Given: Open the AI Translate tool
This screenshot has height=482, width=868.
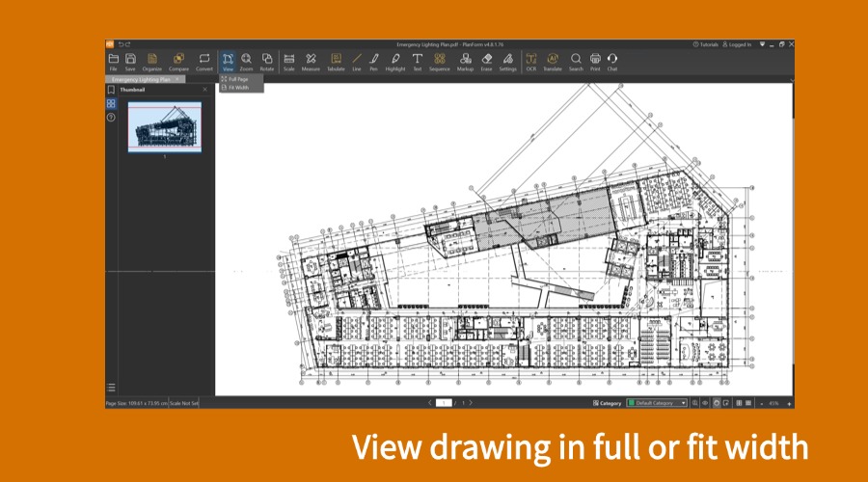Looking at the screenshot, I should pos(553,62).
